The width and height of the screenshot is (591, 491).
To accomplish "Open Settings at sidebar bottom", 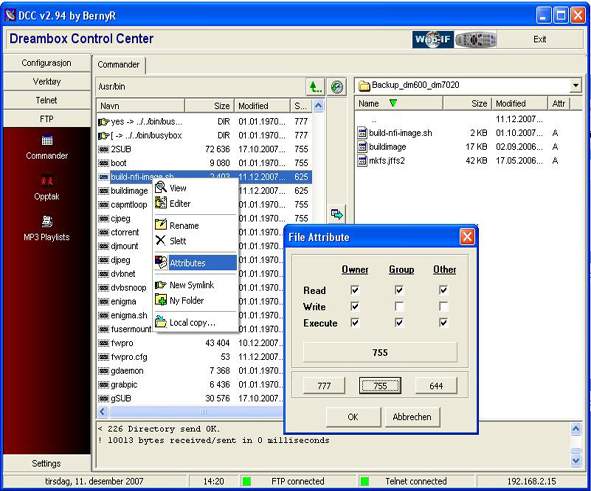I will coord(47,463).
